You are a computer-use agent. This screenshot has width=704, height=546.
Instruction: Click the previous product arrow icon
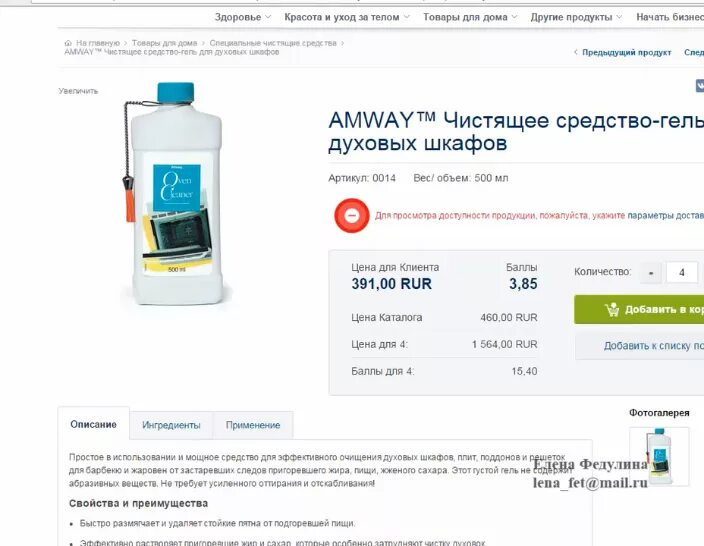point(576,52)
